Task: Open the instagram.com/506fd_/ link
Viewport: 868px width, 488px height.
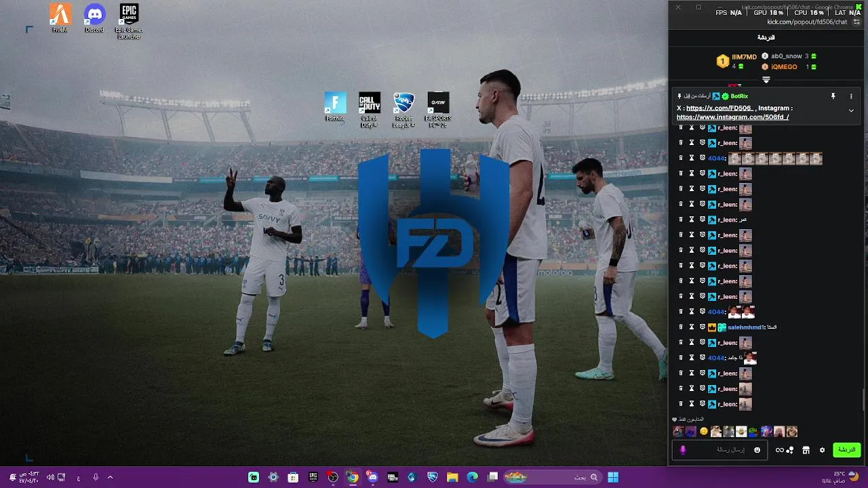Action: [732, 117]
